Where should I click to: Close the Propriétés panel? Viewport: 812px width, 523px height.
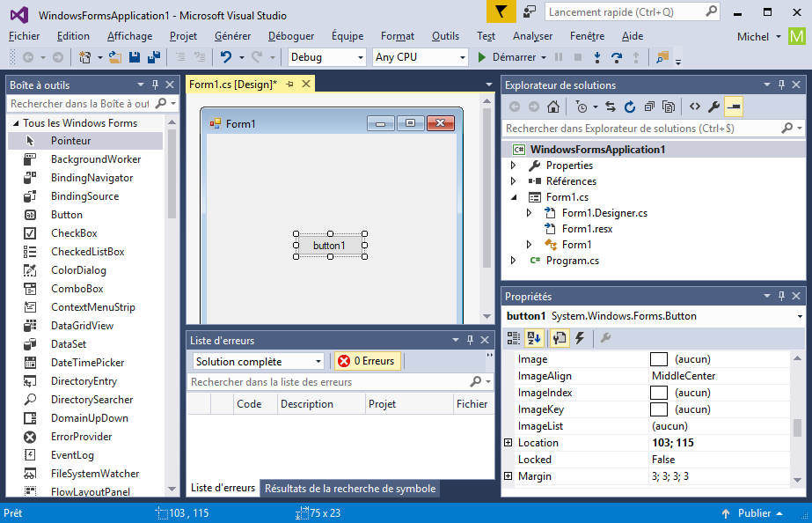coord(796,296)
